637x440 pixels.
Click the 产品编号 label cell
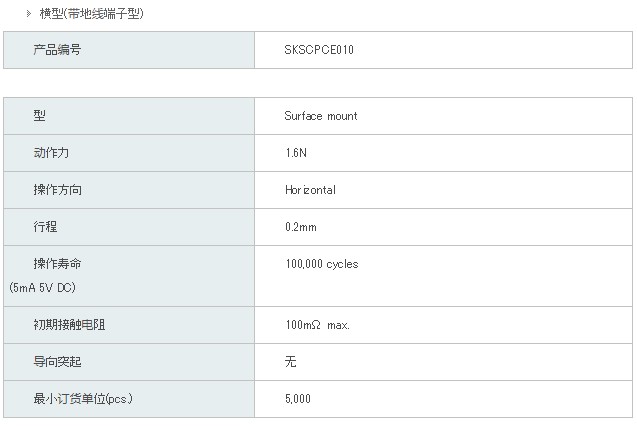pyautogui.click(x=129, y=50)
